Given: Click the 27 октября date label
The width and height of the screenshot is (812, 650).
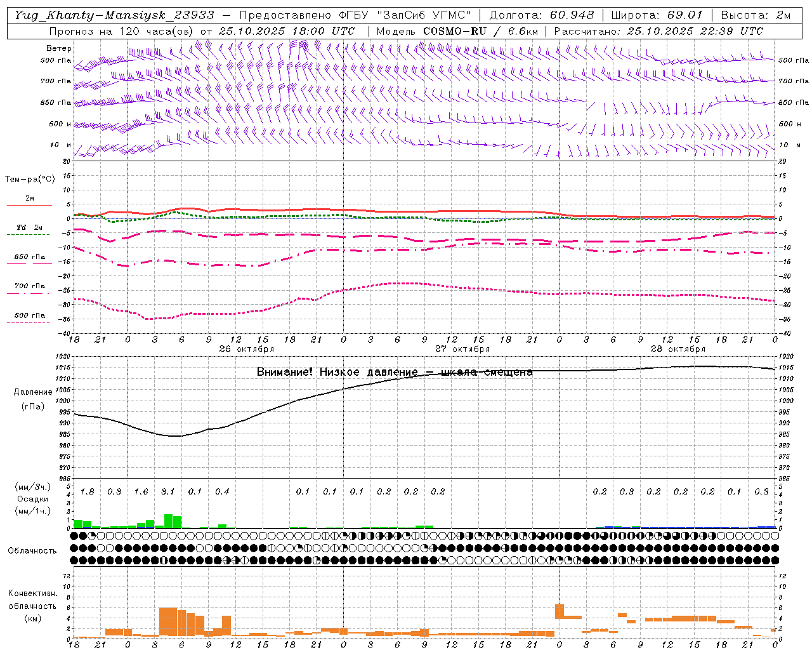Looking at the screenshot, I should (x=462, y=349).
